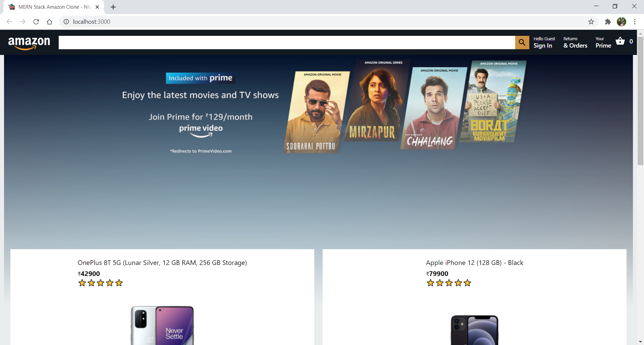This screenshot has height=345, width=644.
Task: Click the OnePlus 8T phone image
Action: pyautogui.click(x=162, y=325)
